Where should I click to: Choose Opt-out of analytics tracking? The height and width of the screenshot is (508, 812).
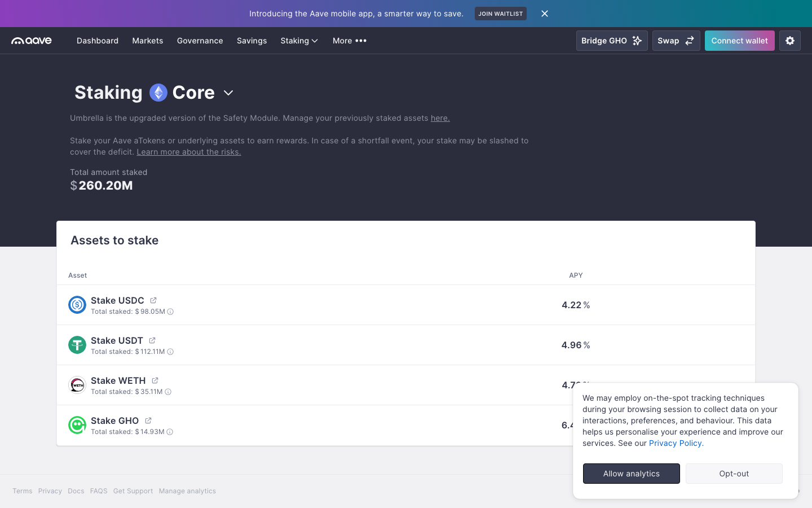734,474
